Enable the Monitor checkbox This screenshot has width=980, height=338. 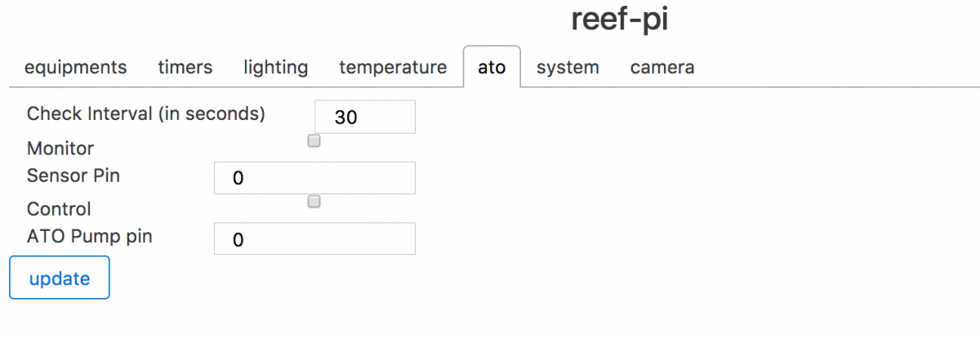pyautogui.click(x=314, y=141)
